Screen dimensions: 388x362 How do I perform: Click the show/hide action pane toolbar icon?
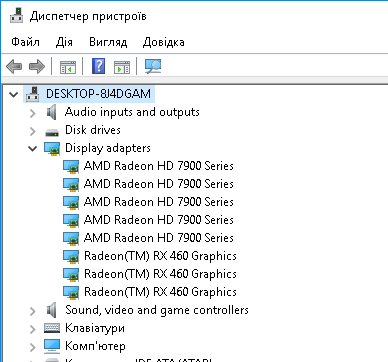tap(122, 67)
